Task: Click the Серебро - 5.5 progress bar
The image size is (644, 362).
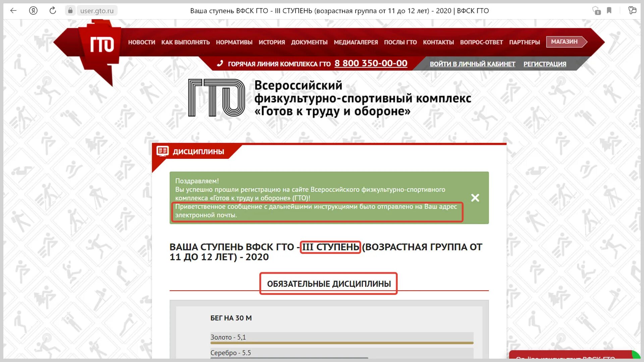Action: [x=342, y=353]
